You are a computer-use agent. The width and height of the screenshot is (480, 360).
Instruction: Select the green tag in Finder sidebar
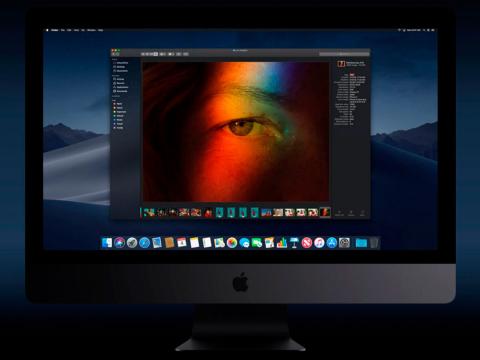coord(118,116)
